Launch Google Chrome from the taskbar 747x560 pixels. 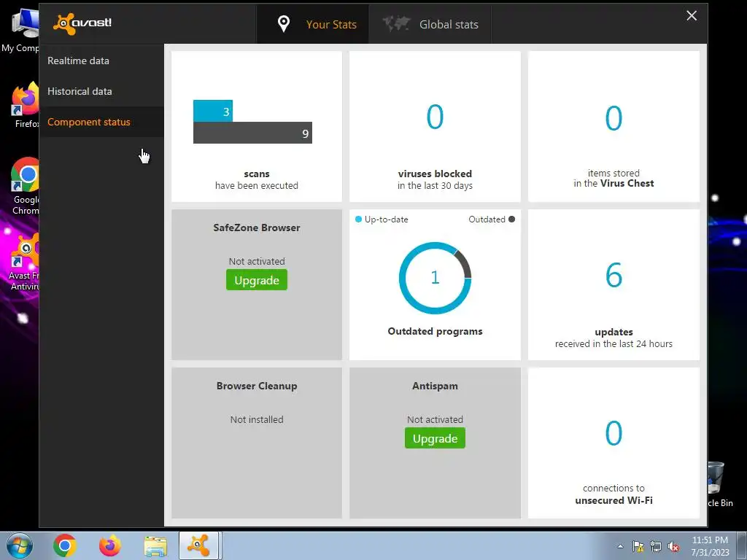pyautogui.click(x=65, y=545)
